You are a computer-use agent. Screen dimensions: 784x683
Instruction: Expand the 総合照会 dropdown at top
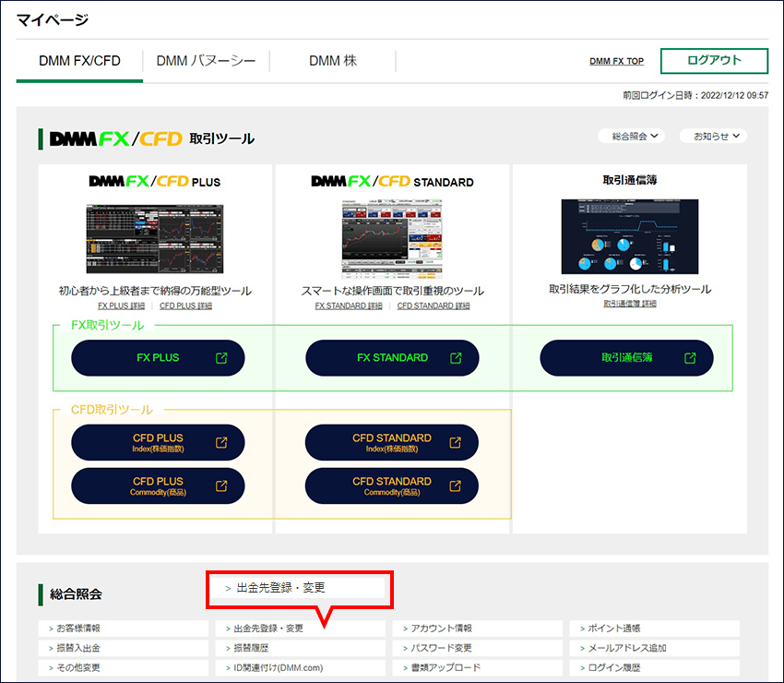coord(631,136)
